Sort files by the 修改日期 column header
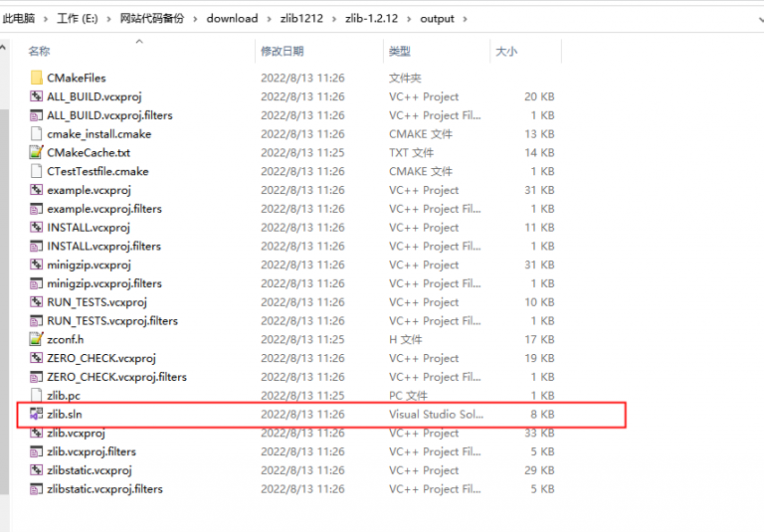 click(x=283, y=51)
